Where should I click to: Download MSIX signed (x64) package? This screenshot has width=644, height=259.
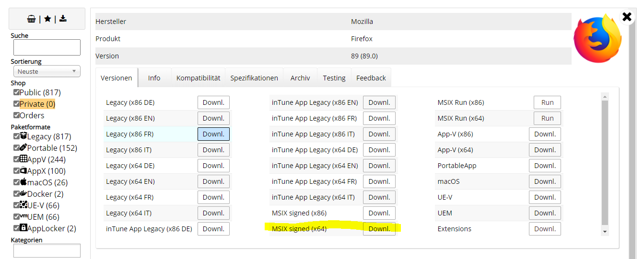[x=379, y=229]
